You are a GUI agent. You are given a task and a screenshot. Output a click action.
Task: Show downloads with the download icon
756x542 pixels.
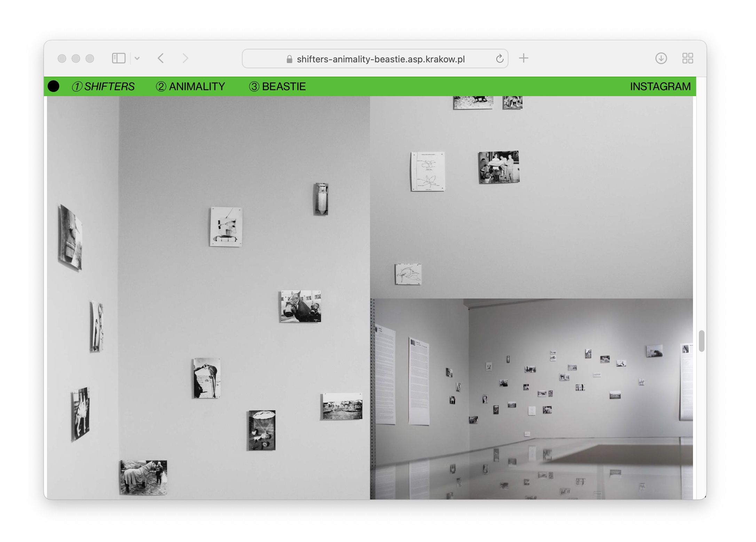click(x=661, y=58)
